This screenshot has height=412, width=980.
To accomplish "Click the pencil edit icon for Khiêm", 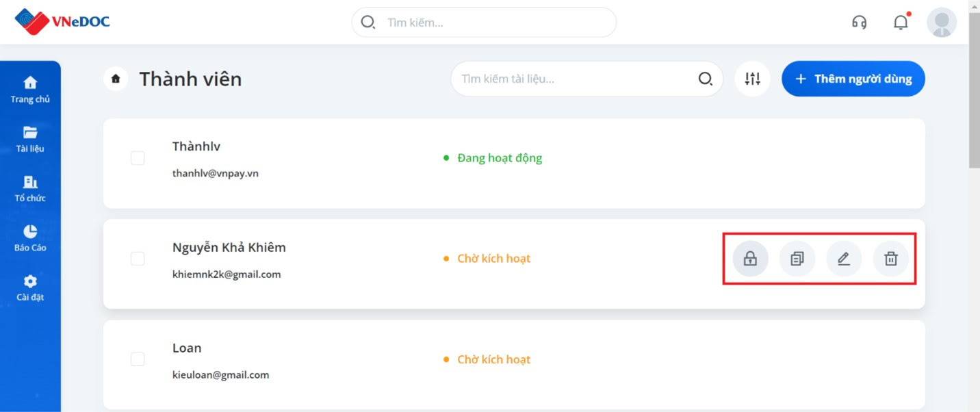I will point(844,259).
